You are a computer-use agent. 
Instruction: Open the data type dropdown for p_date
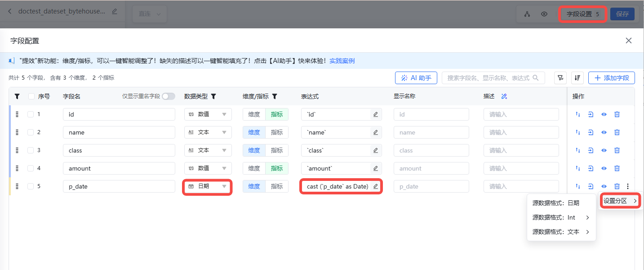pyautogui.click(x=208, y=186)
